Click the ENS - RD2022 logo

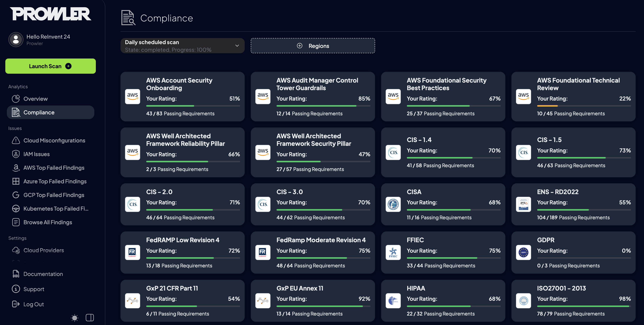[x=523, y=204]
